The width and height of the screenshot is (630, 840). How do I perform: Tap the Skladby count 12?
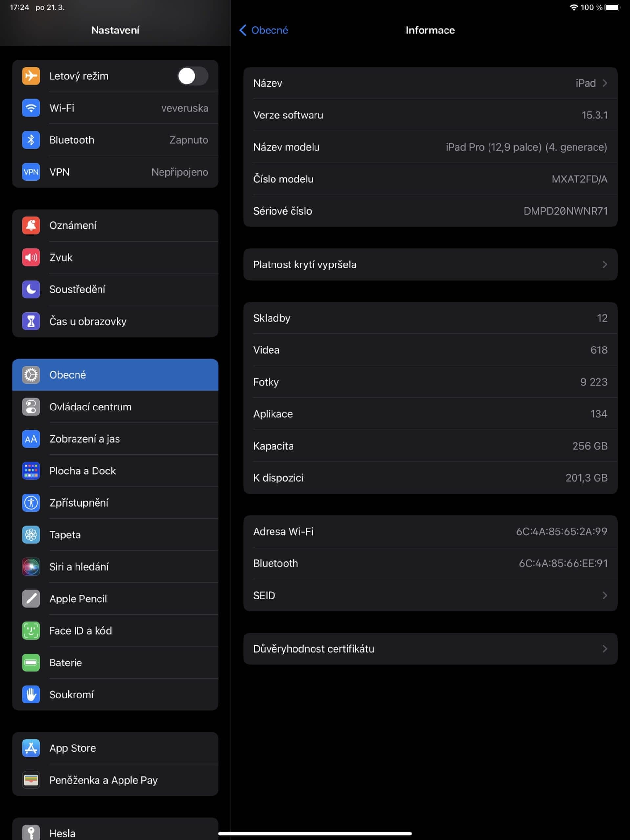[602, 318]
